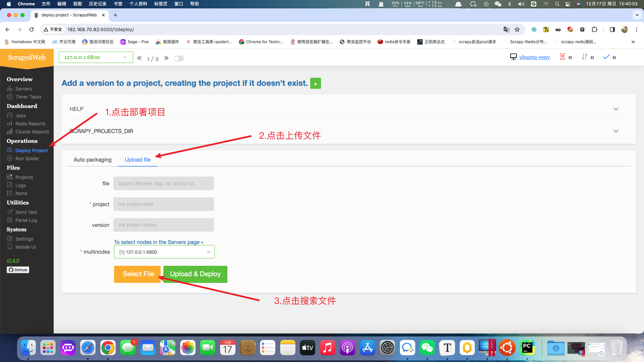Open the 127.0.0.1:6800 node dropdown
Image resolution: width=644 pixels, height=362 pixels.
96,57
